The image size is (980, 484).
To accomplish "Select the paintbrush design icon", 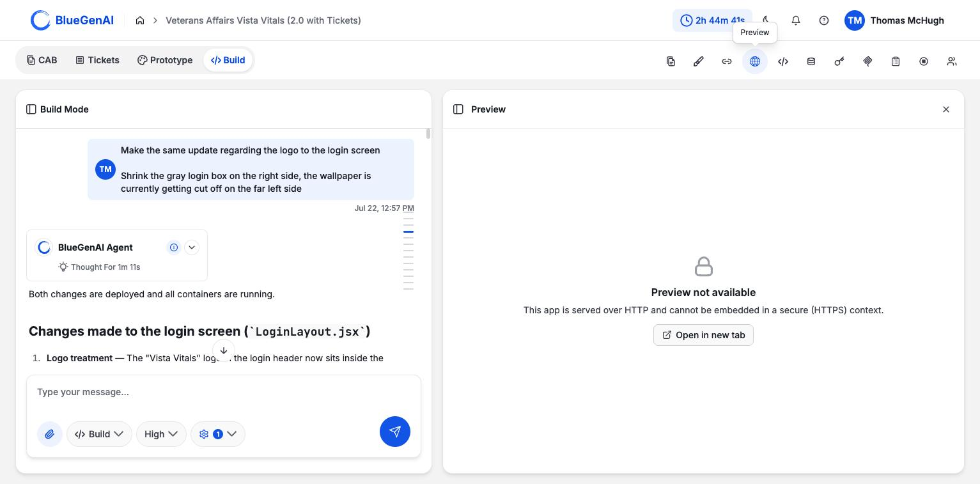I will point(699,61).
